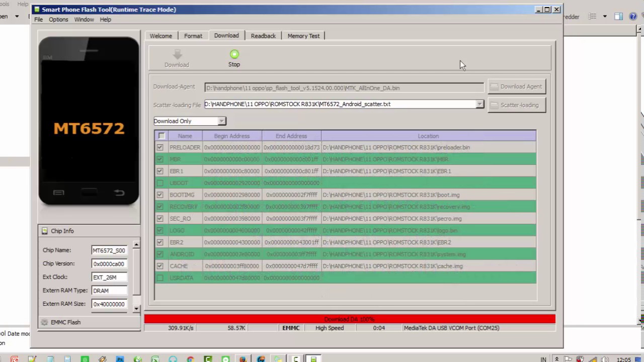Screen dimensions: 644x362
Task: Click the preloader.bin location cell
Action: pyautogui.click(x=429, y=147)
